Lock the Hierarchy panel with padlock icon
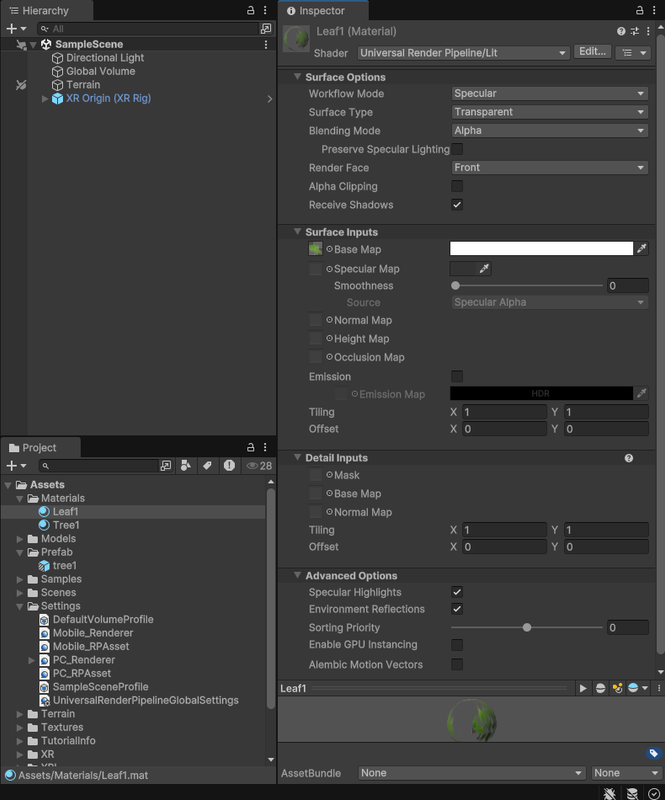 coord(251,10)
